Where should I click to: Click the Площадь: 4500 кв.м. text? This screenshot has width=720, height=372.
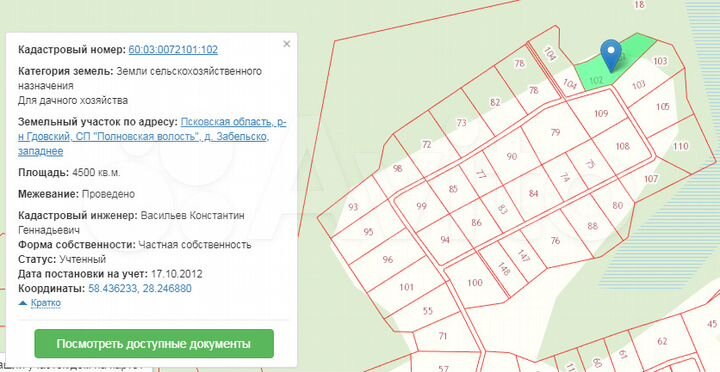point(69,173)
